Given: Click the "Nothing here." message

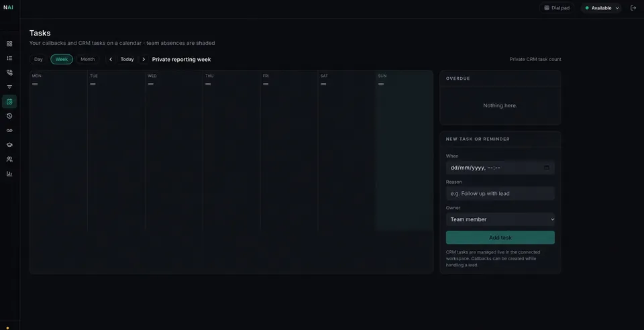Looking at the screenshot, I should 500,105.
